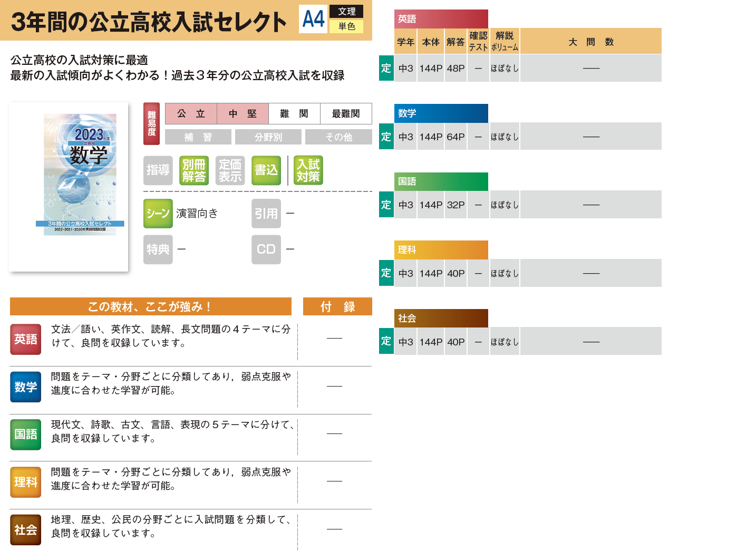Screen dimensions: 756x559
Task: Select the 分野別 category box
Action: (268, 137)
